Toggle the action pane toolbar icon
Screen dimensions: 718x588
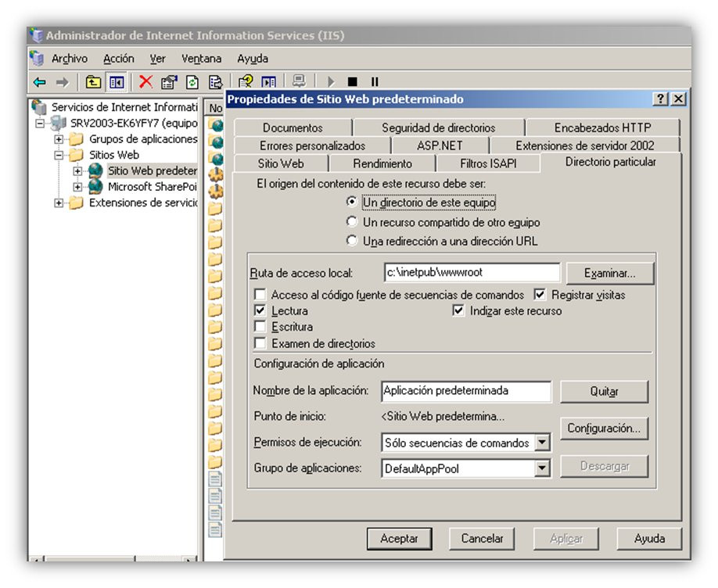tap(269, 82)
